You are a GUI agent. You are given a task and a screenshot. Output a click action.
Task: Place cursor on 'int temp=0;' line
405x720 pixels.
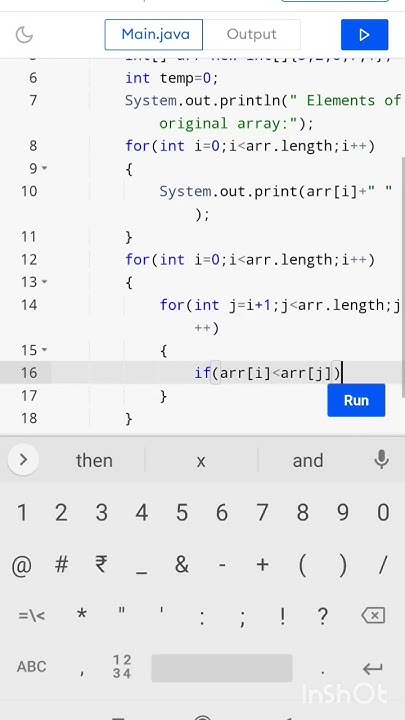tap(172, 78)
